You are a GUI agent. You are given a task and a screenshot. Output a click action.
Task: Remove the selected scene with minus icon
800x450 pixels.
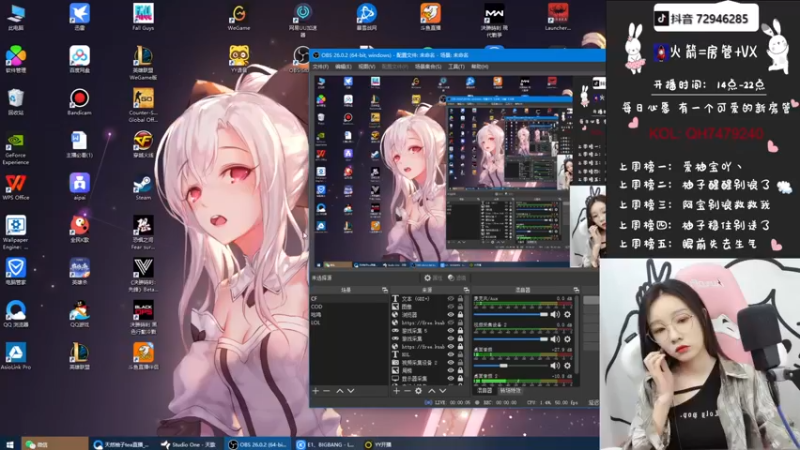point(327,391)
